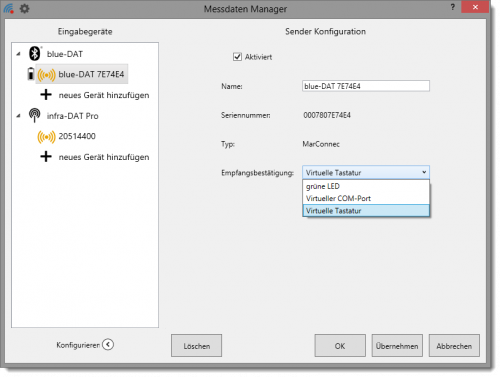Screen dimensions: 500x377
Task: Click battery icon beside blue-DAT 7E74E4
Action: 31,74
